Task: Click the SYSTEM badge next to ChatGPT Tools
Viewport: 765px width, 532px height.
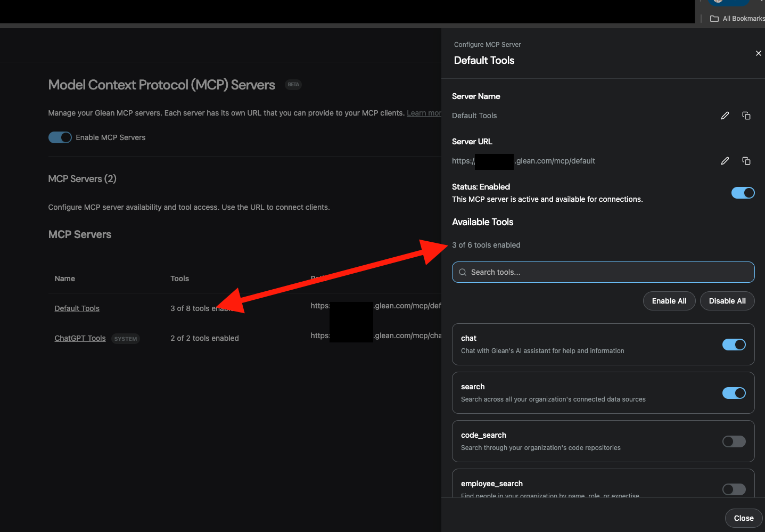Action: pyautogui.click(x=126, y=339)
